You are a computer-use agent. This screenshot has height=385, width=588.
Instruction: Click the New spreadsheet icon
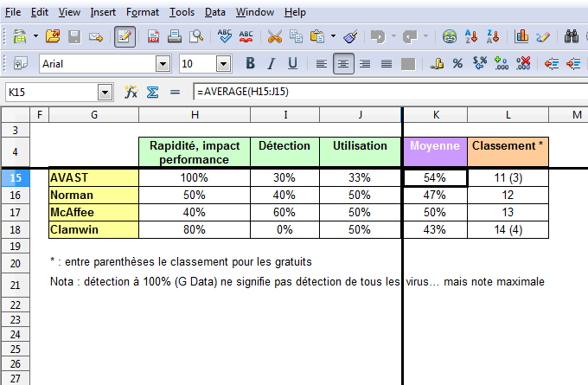(x=20, y=37)
